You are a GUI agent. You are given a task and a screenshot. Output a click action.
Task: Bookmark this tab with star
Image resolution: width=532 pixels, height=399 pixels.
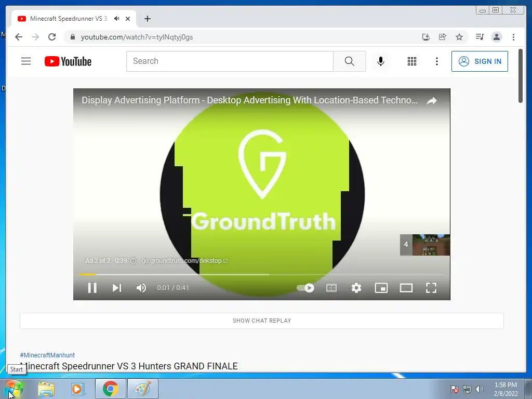pos(459,37)
